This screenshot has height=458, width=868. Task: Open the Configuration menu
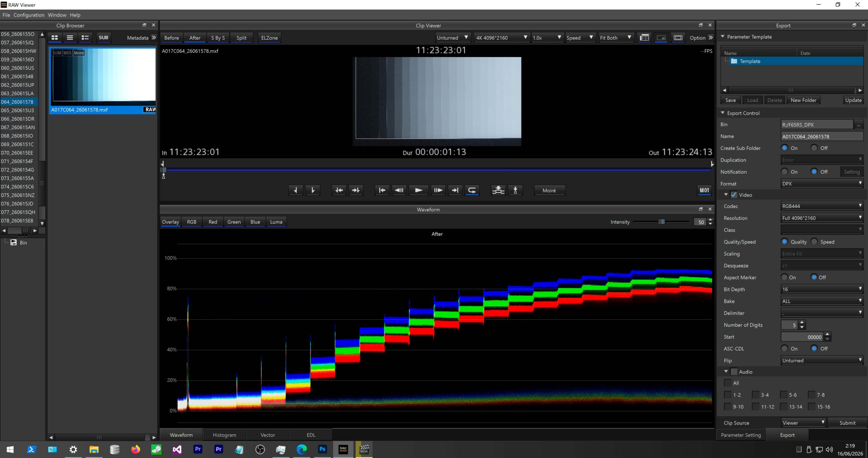click(x=29, y=15)
